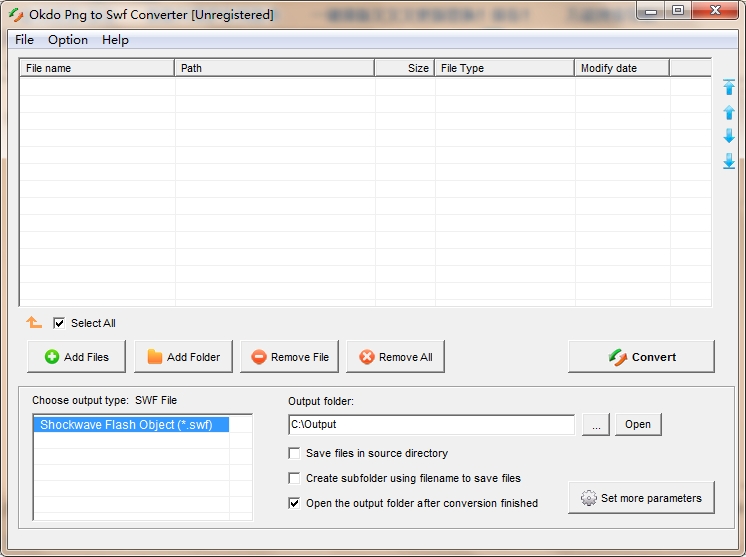
Task: Sort list by Size column header
Action: click(x=404, y=68)
